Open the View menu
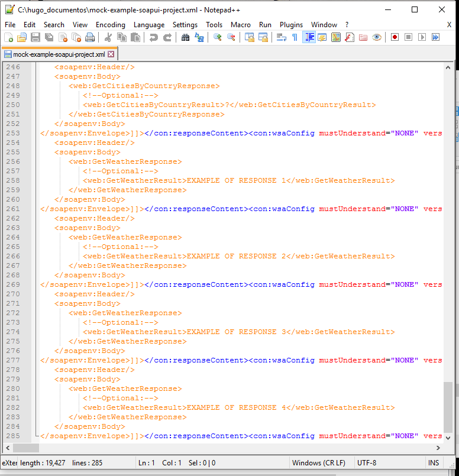Viewport: 459px width, 476px height. [80, 25]
